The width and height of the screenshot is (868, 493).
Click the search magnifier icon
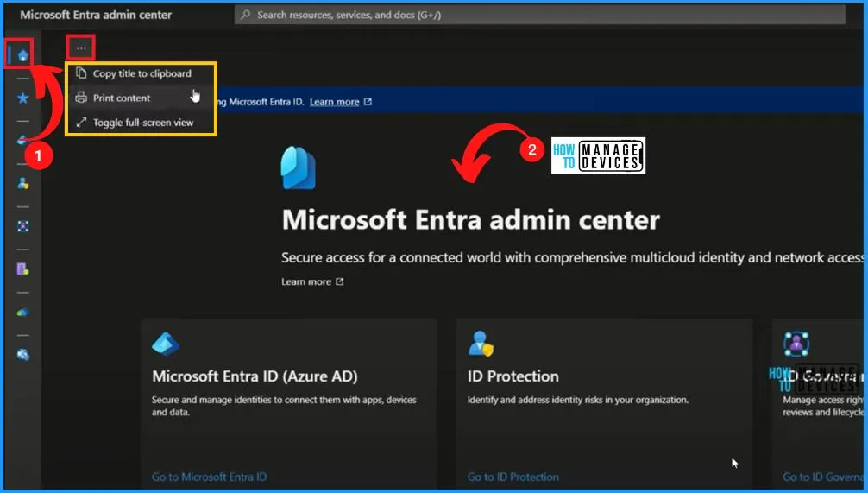[x=246, y=15]
